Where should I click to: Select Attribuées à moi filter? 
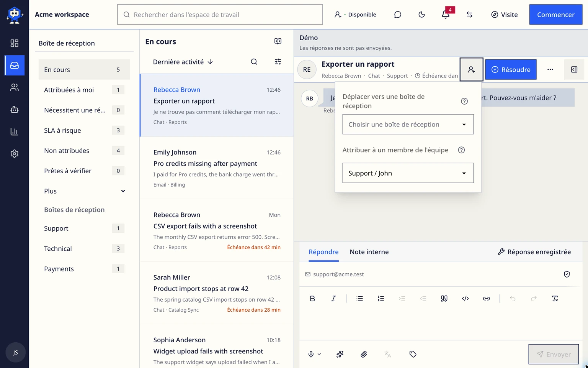coord(84,90)
